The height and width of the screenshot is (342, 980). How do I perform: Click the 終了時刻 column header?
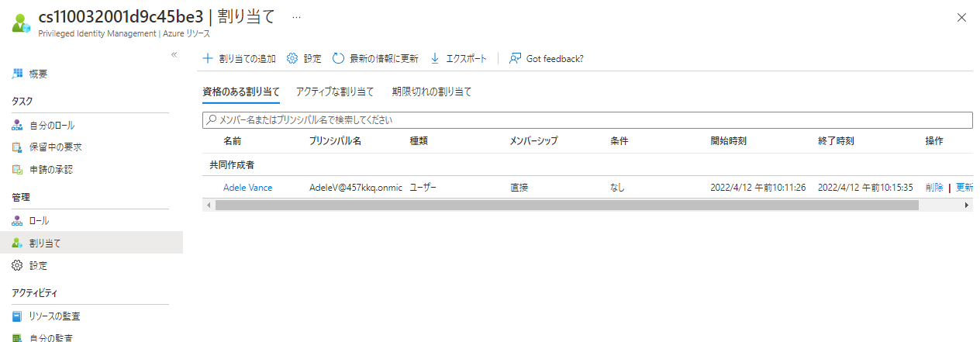pyautogui.click(x=836, y=141)
